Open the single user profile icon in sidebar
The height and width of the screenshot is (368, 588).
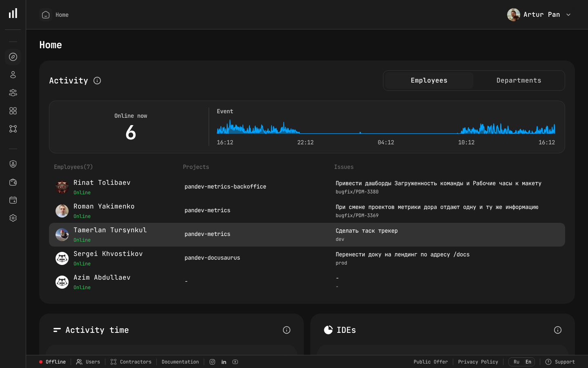click(13, 75)
